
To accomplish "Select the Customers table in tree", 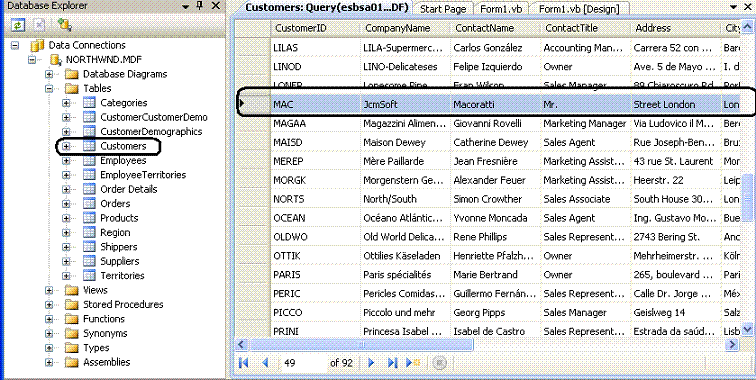I will 123,146.
